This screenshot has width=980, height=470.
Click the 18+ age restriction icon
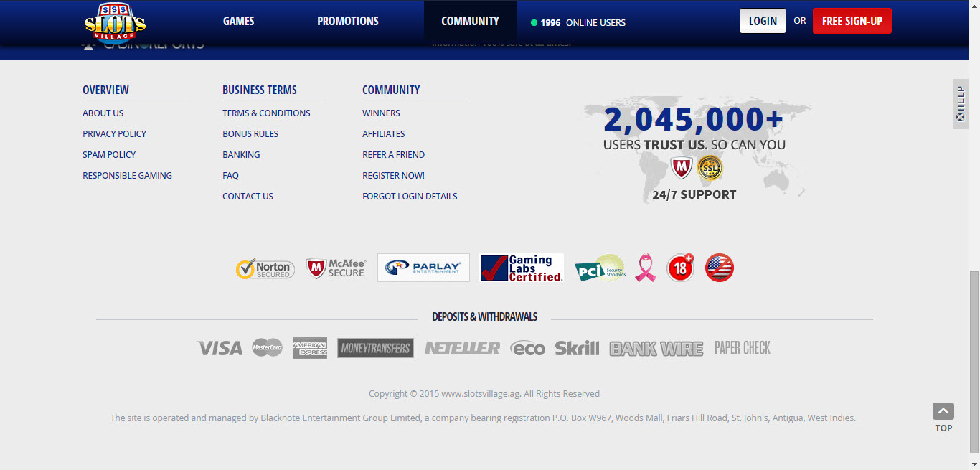click(x=680, y=268)
